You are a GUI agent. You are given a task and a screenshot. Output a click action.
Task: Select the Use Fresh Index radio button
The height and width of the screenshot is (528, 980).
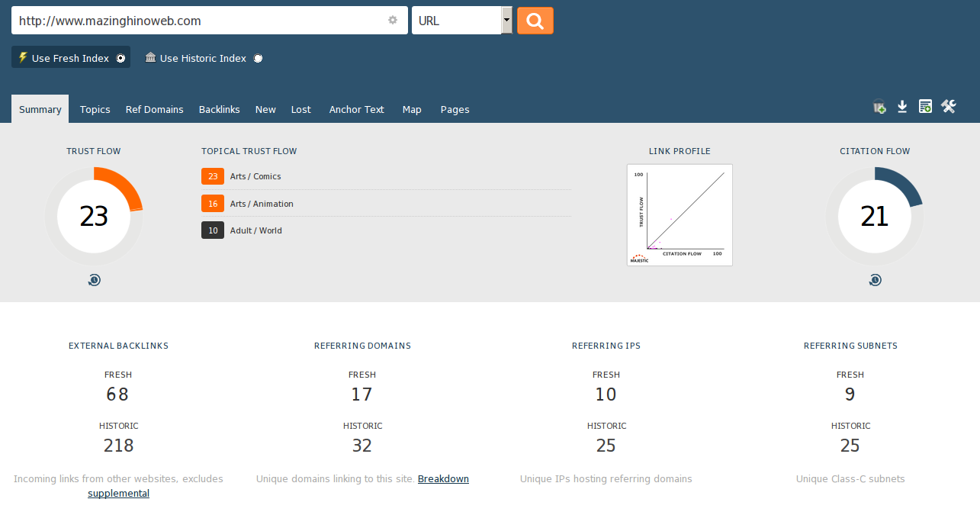tap(120, 59)
